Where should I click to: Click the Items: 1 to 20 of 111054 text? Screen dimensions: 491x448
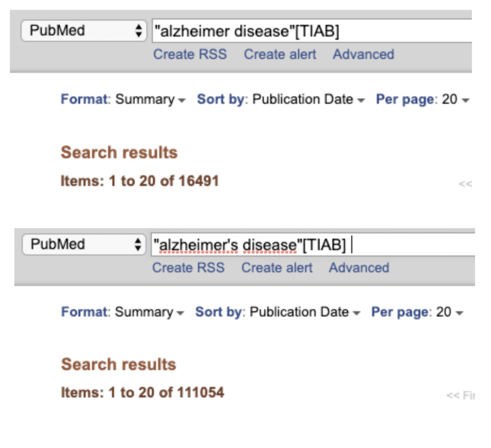click(142, 392)
